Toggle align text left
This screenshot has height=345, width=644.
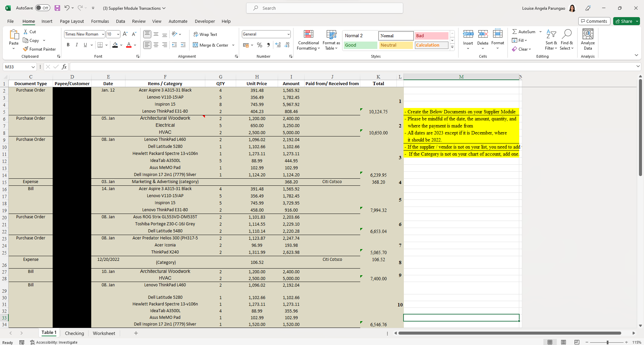pyautogui.click(x=147, y=45)
